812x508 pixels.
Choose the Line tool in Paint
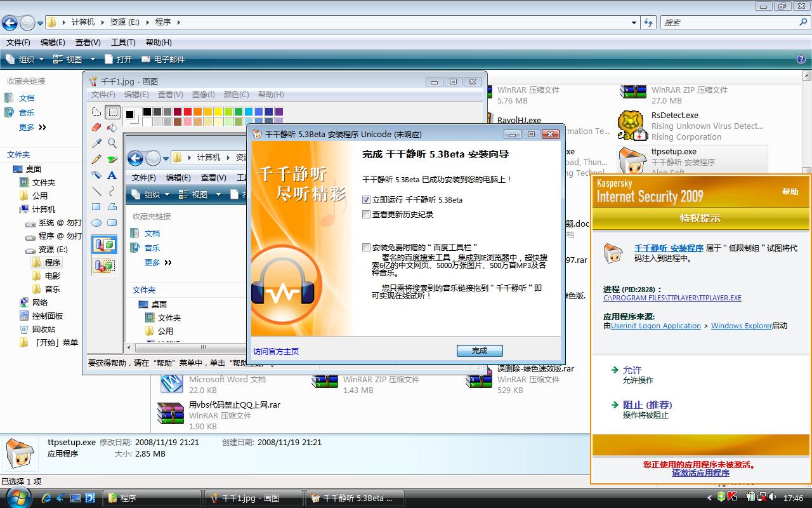[96, 191]
